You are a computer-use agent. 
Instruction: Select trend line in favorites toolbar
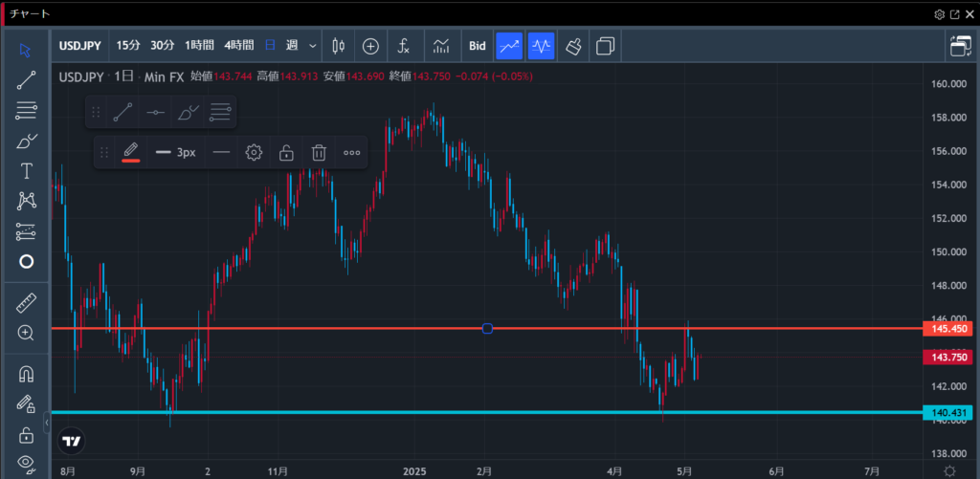point(123,112)
